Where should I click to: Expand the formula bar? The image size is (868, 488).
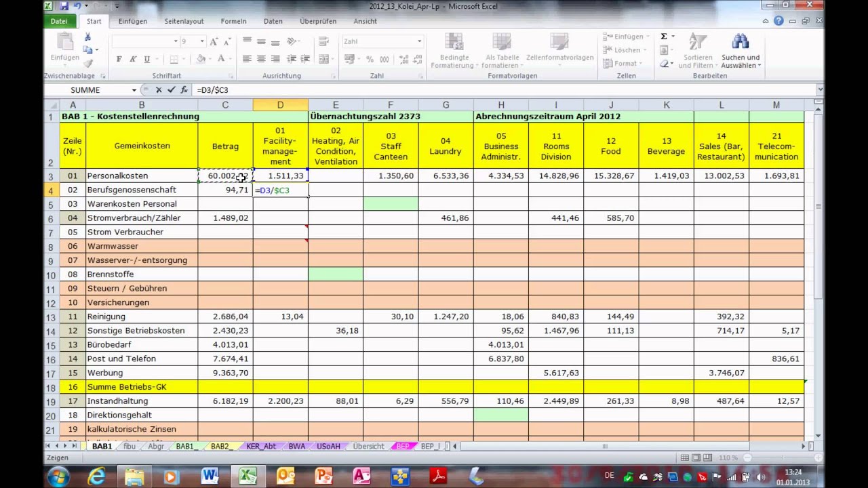(821, 89)
